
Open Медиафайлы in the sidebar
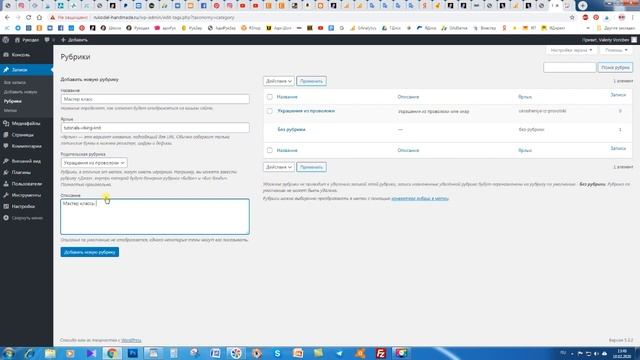[27, 123]
